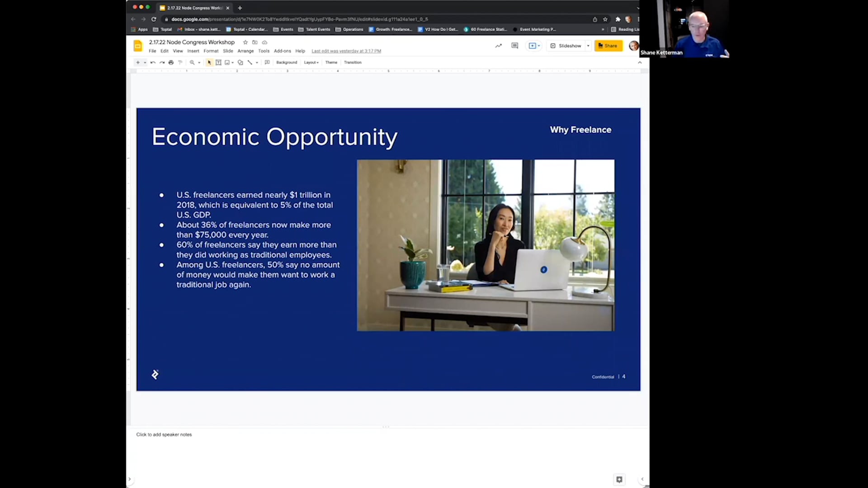Click the yellow Share button

pos(608,46)
